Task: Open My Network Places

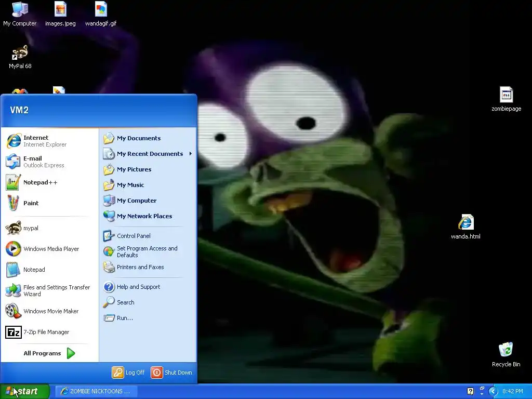Action: tap(148, 216)
